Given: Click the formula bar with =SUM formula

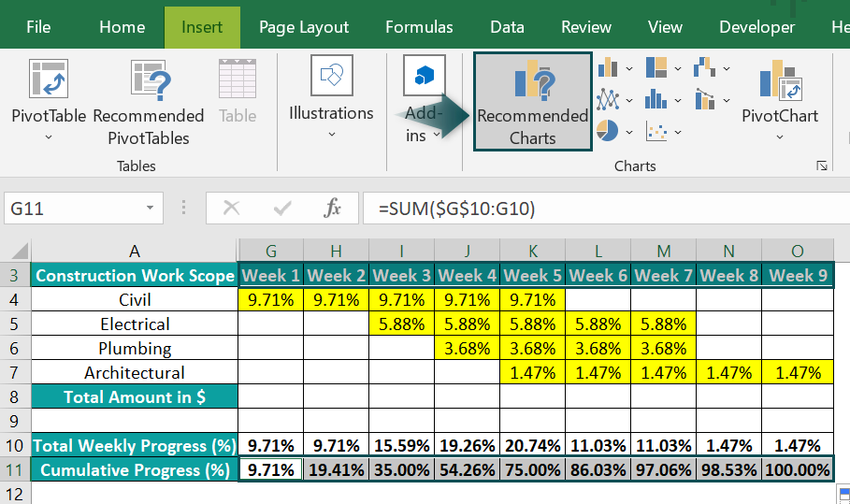Looking at the screenshot, I should (606, 209).
